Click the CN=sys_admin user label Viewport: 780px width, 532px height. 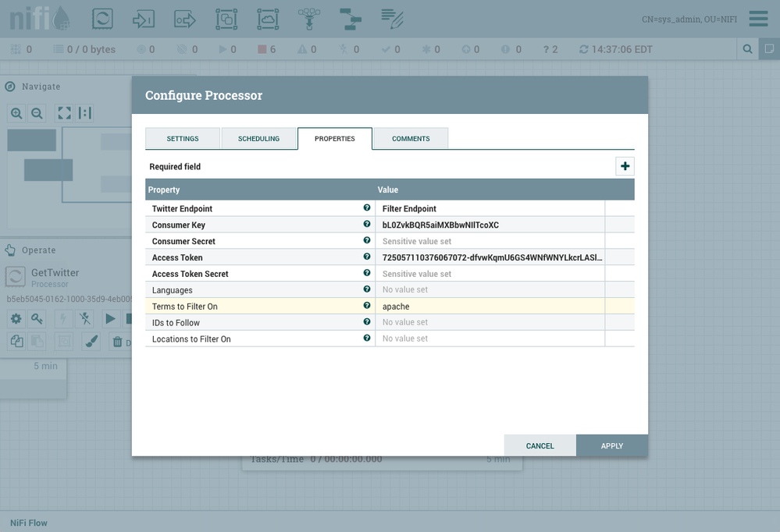pos(689,20)
